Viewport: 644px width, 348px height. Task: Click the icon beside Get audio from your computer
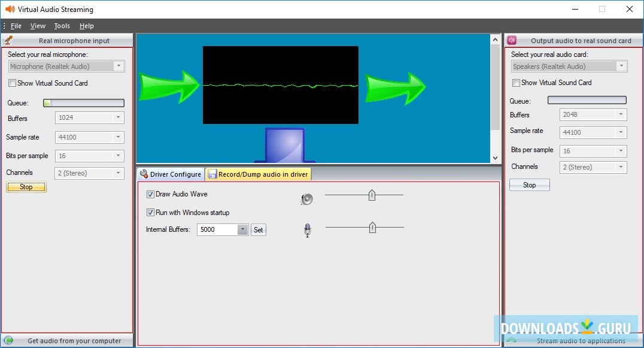[8, 340]
